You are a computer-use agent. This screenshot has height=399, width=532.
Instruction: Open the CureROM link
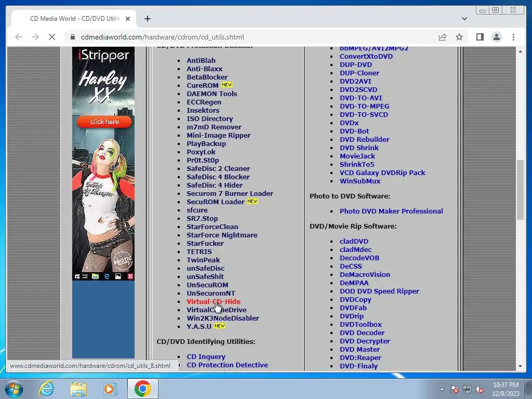pyautogui.click(x=202, y=86)
